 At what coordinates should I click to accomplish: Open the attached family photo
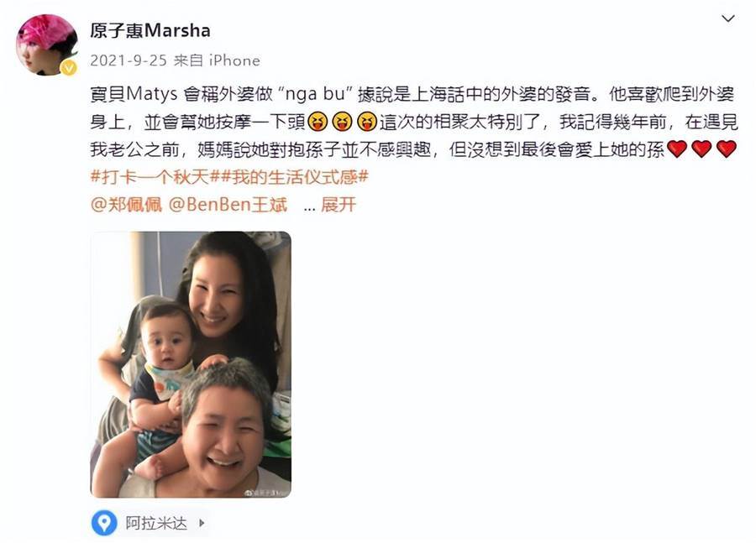coord(191,364)
